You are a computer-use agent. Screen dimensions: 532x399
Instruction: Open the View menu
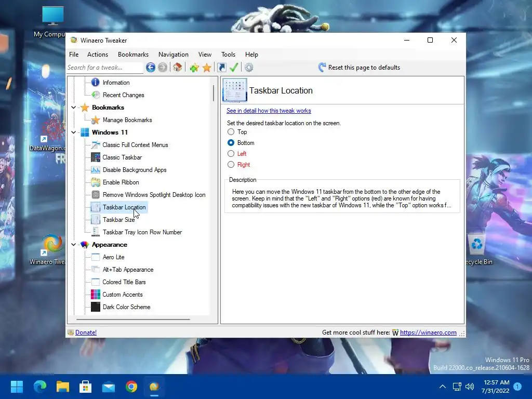point(205,54)
